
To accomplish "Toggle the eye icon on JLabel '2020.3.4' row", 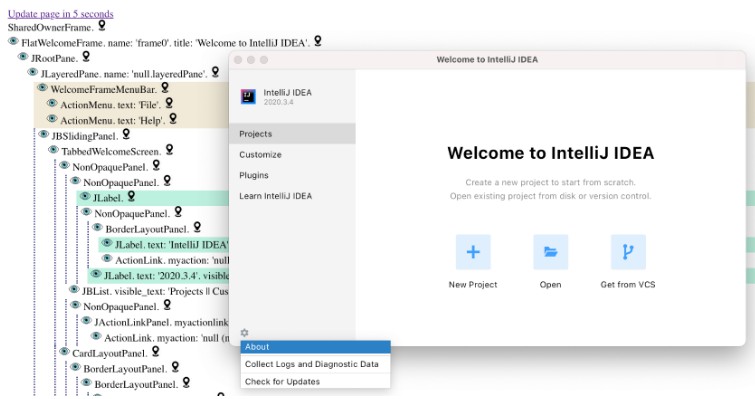I will point(96,274).
